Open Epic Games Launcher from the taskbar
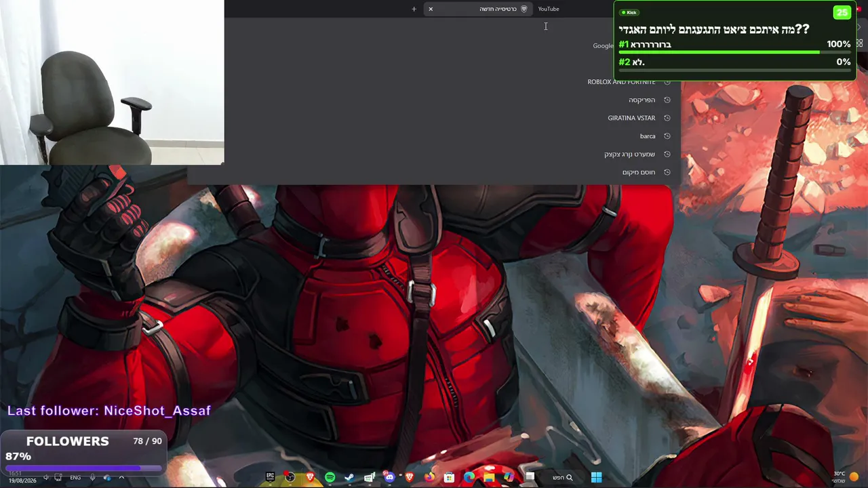The image size is (868, 488). click(x=270, y=477)
